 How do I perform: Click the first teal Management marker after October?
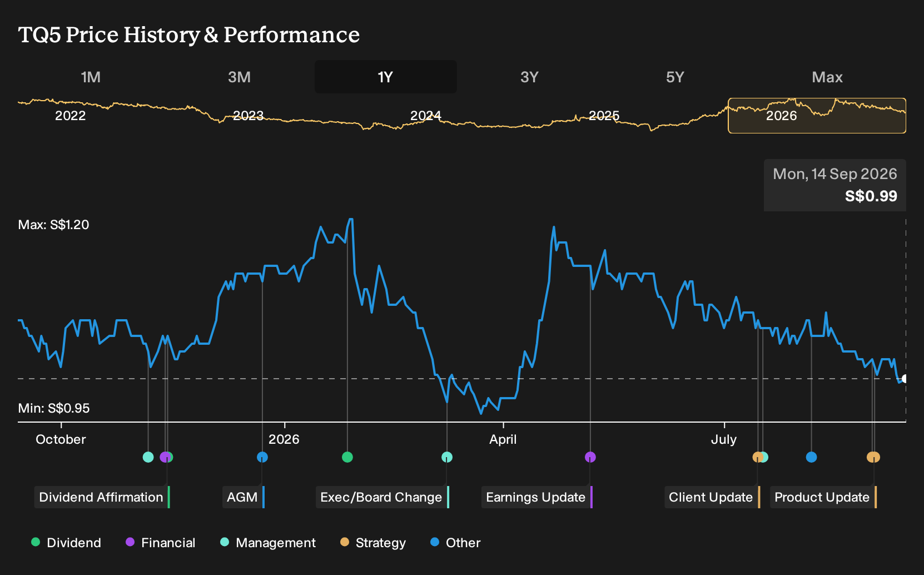point(148,457)
